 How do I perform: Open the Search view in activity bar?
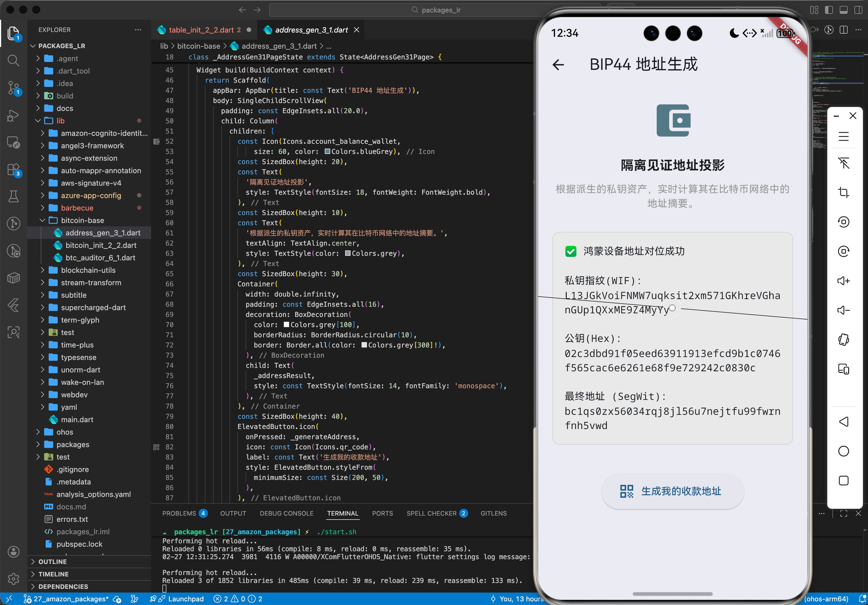(14, 61)
